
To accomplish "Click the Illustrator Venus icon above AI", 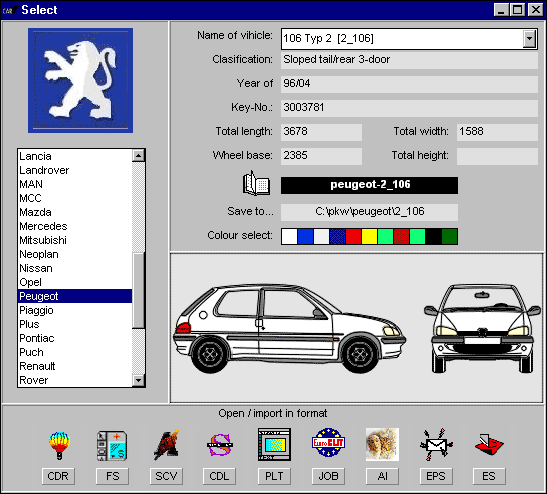I will point(382,444).
